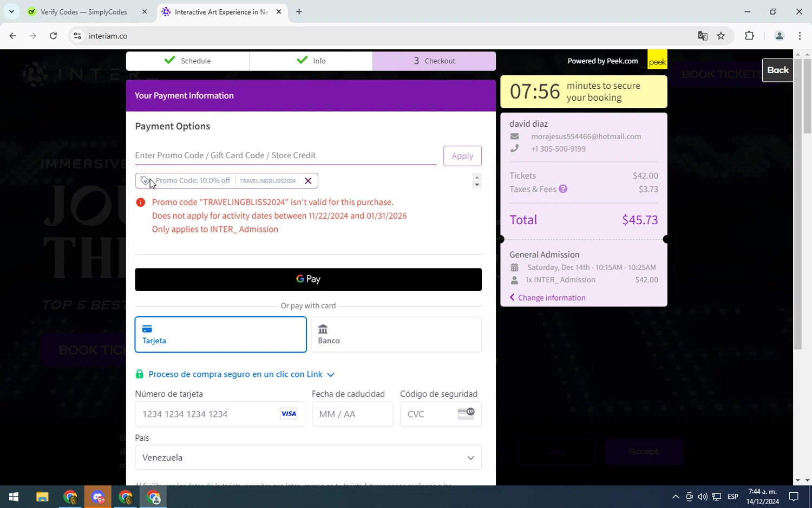Apply the promo code
The image size is (812, 508).
point(462,156)
